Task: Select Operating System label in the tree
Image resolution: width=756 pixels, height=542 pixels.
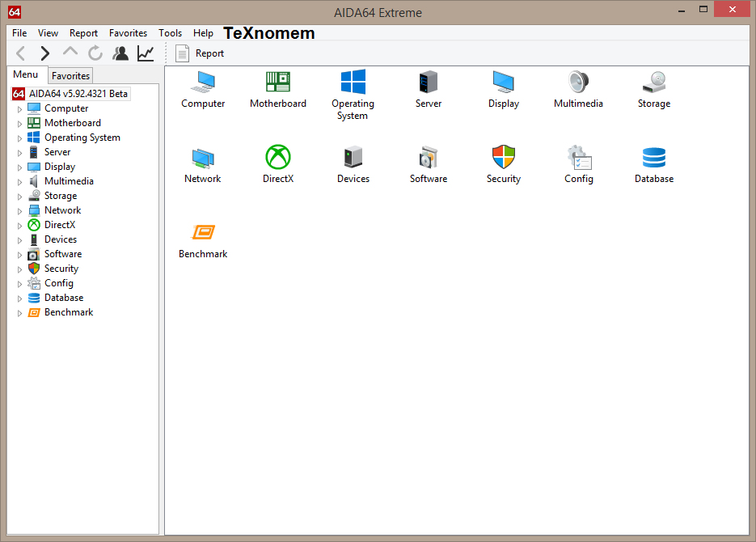Action: 82,138
